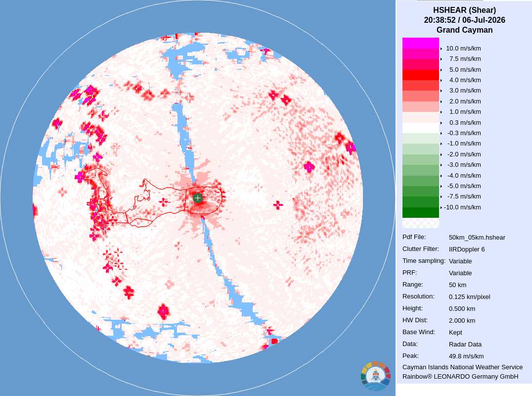Screen dimensions: 532x396
Task: Click the dark green legend color band
Action: (421, 212)
